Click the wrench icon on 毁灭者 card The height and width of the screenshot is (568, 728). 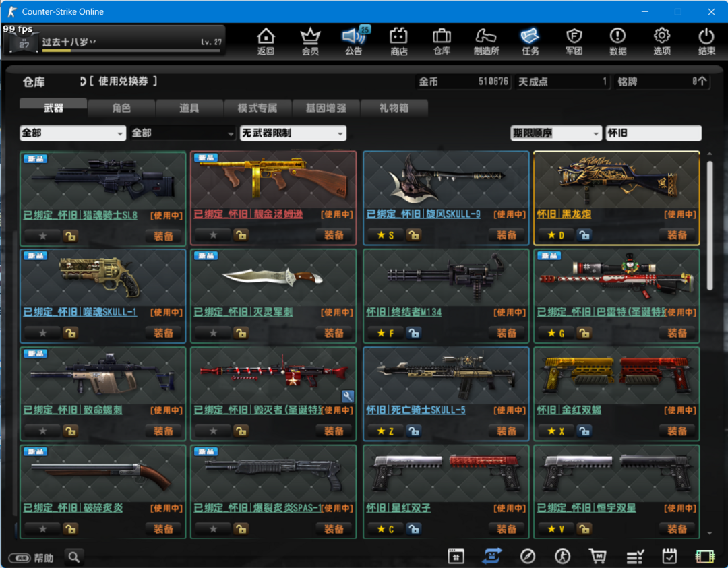[348, 396]
